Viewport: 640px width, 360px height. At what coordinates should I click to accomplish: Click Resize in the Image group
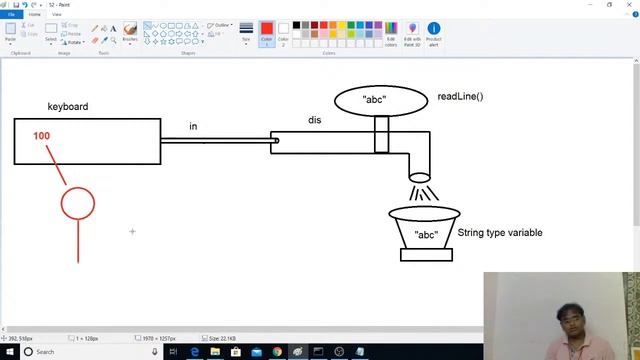[x=71, y=34]
